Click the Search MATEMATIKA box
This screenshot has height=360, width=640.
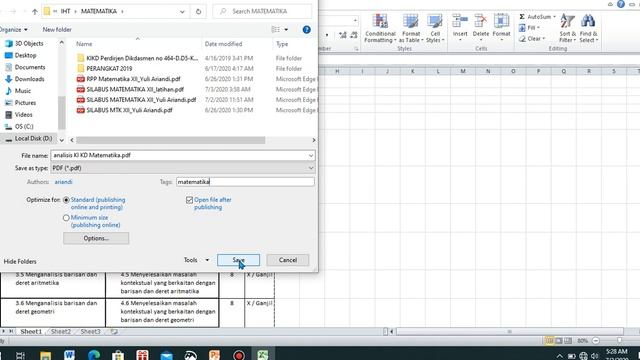point(262,11)
